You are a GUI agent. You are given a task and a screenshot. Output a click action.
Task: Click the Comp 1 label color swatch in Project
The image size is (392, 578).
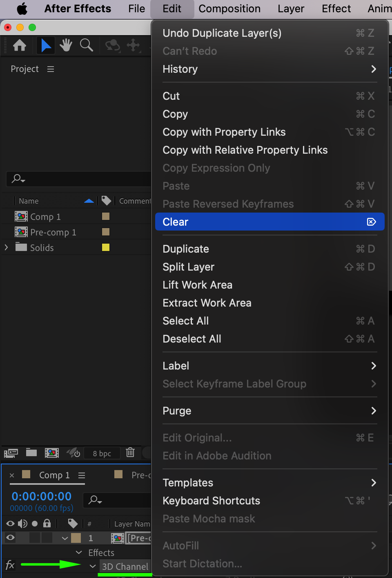tap(106, 216)
